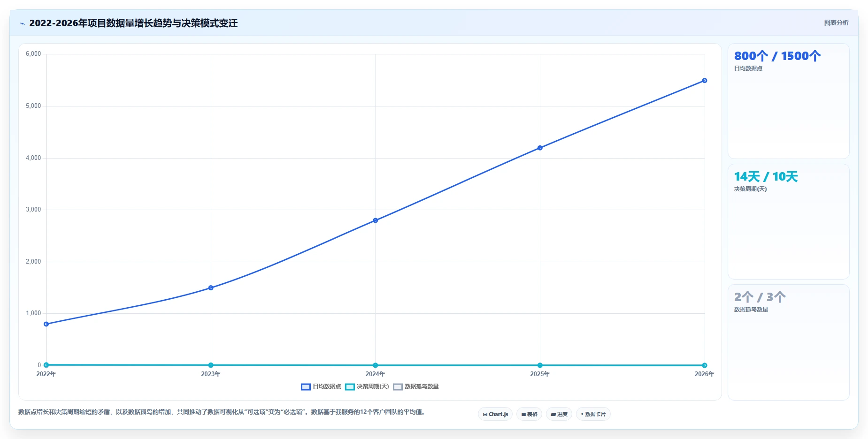
Task: Open the 800个 / 1500个 stat card
Action: pos(788,101)
